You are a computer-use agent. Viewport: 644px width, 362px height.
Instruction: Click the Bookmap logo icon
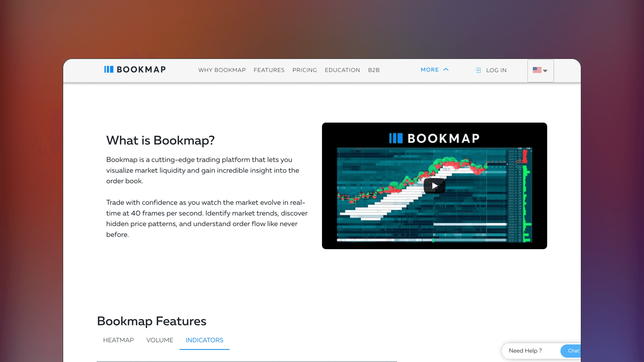(x=109, y=69)
